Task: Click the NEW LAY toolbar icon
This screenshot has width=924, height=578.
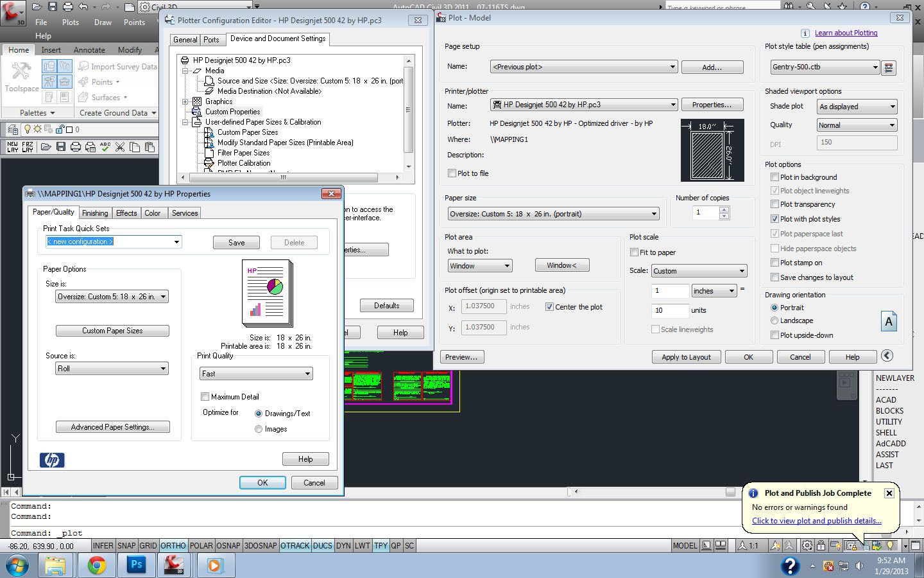Action: click(x=13, y=147)
